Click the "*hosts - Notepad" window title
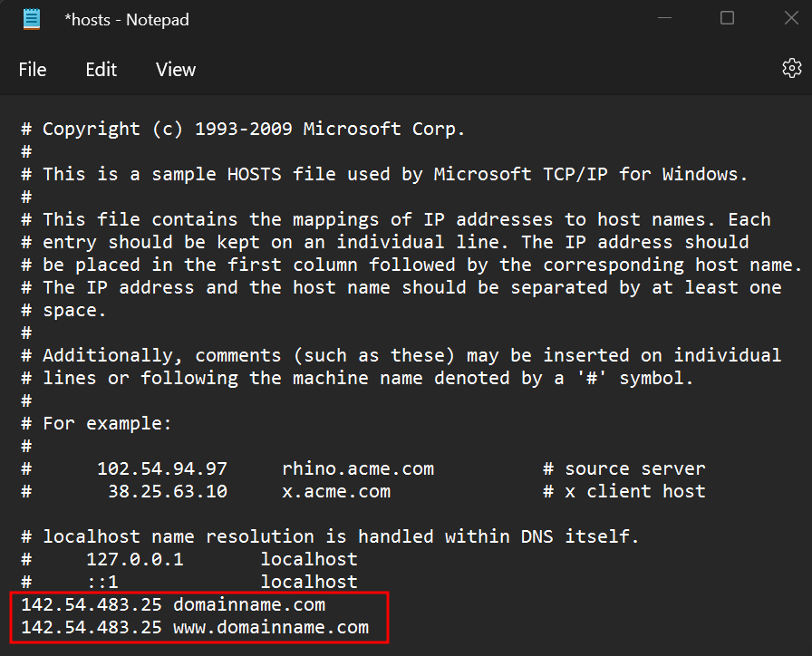Screen dimensions: 812x656 tap(126, 20)
